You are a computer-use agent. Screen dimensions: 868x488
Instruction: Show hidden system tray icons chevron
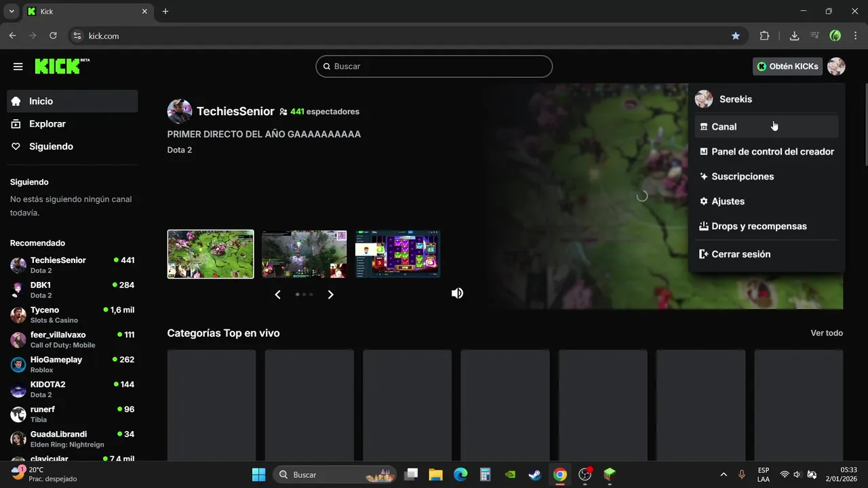point(724,474)
